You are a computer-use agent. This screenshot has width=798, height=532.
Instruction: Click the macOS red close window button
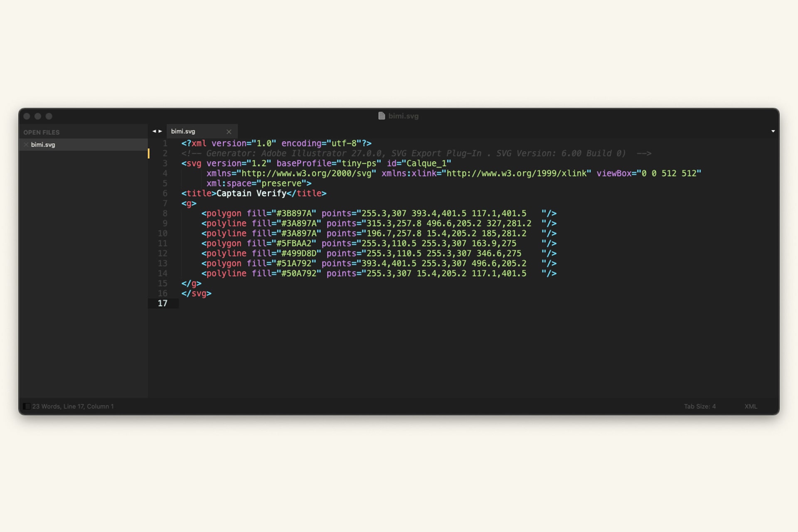[27, 116]
